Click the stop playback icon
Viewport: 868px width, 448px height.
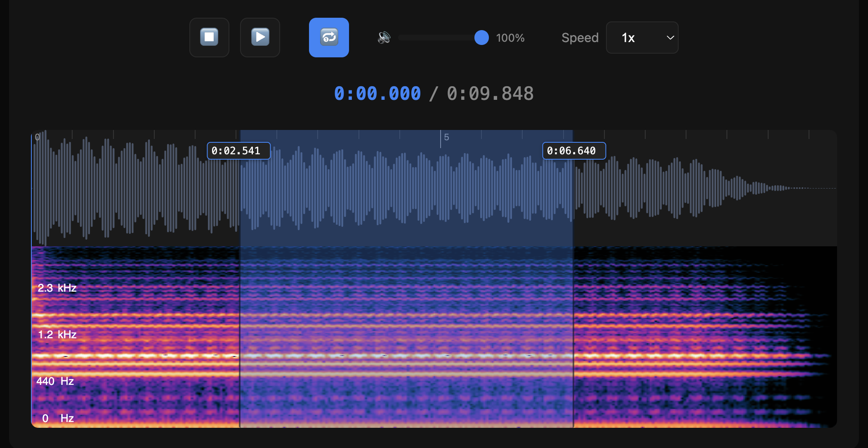pos(209,37)
